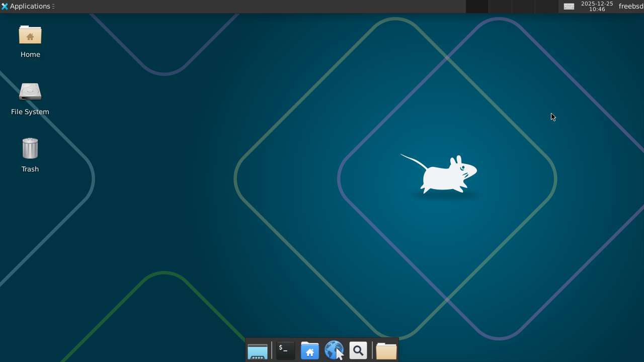The height and width of the screenshot is (362, 644).
Task: Switch to the third workspace in the switcher
Action: click(x=523, y=7)
